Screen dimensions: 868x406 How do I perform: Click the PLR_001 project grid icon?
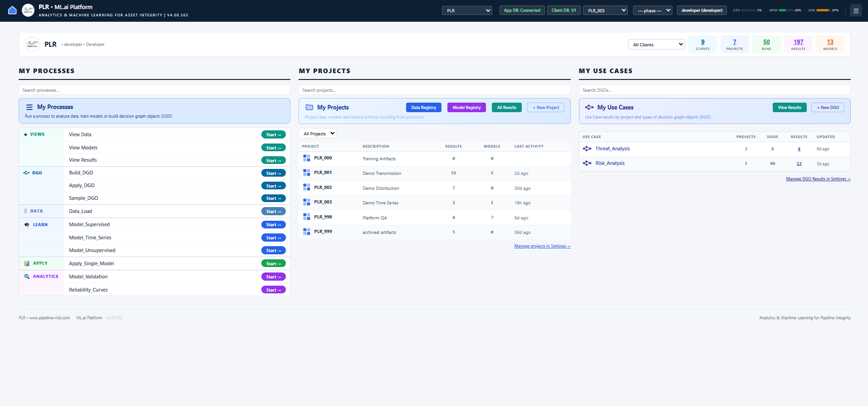tap(307, 173)
